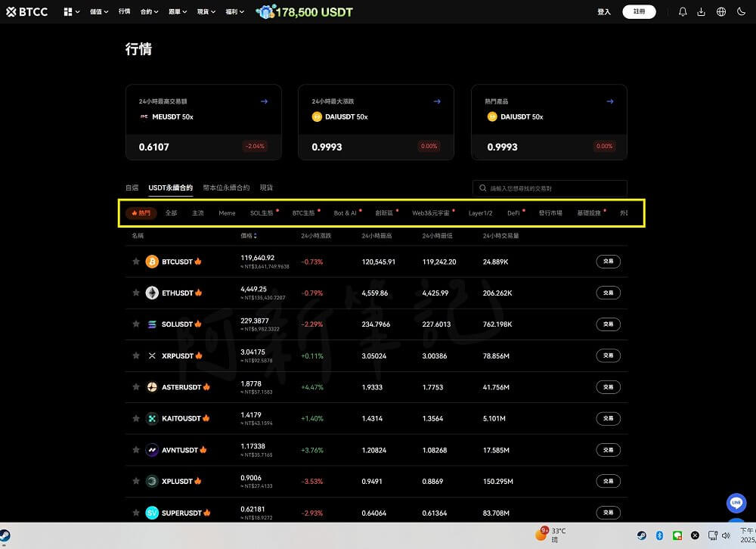Favorite SOLUSDT with its star
This screenshot has height=549, width=756.
(x=136, y=324)
